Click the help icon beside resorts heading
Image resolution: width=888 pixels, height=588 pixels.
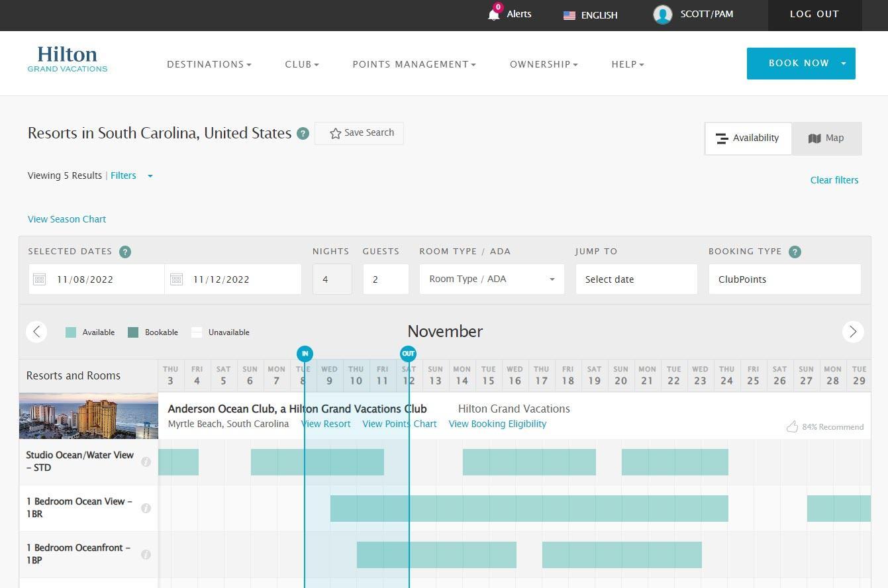tap(303, 134)
